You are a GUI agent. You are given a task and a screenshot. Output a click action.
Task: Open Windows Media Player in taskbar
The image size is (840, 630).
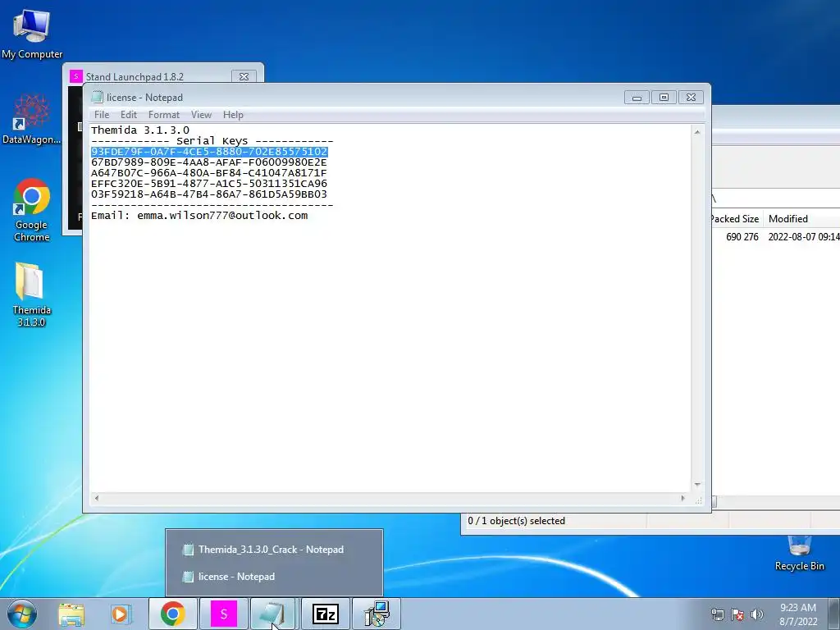121,614
